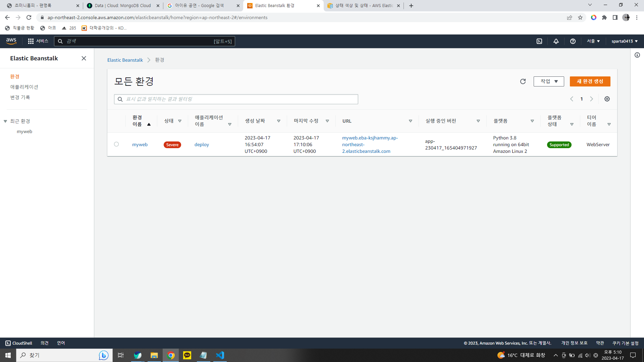Screen dimensions: 644x362
Task: Open the AWS help question mark menu
Action: [x=573, y=41]
